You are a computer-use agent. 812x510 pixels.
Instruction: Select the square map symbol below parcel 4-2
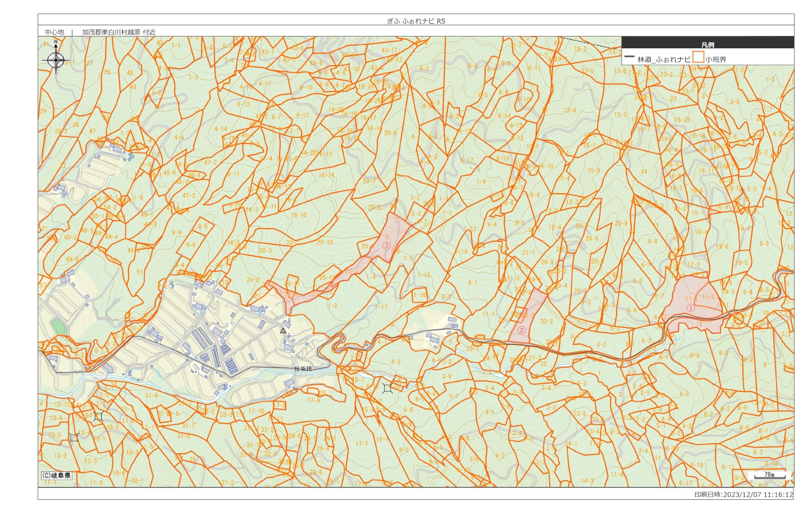(387, 388)
